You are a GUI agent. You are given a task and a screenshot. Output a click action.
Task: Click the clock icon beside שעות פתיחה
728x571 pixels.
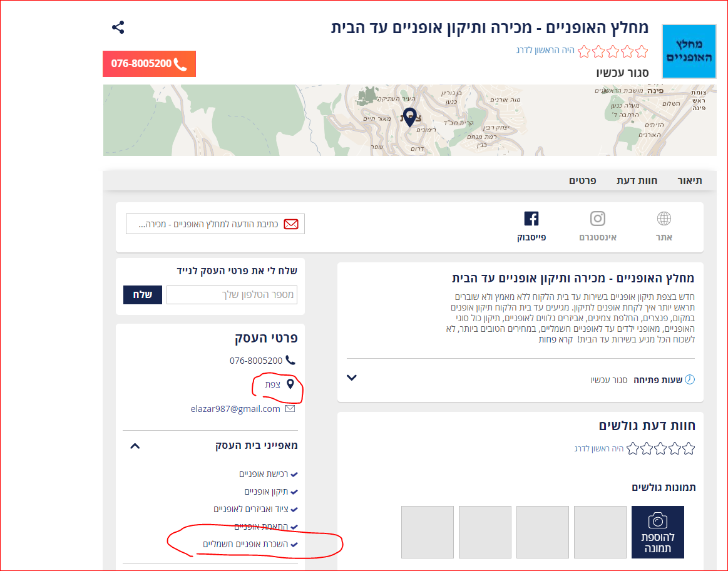tap(690, 380)
